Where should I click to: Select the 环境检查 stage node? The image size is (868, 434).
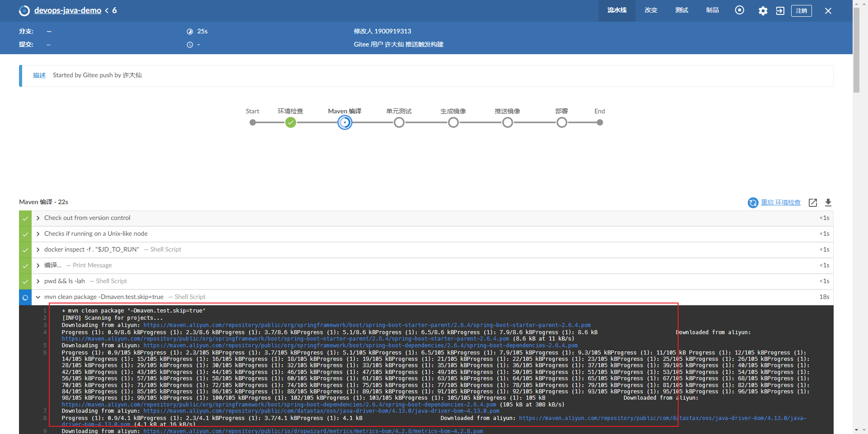click(291, 122)
